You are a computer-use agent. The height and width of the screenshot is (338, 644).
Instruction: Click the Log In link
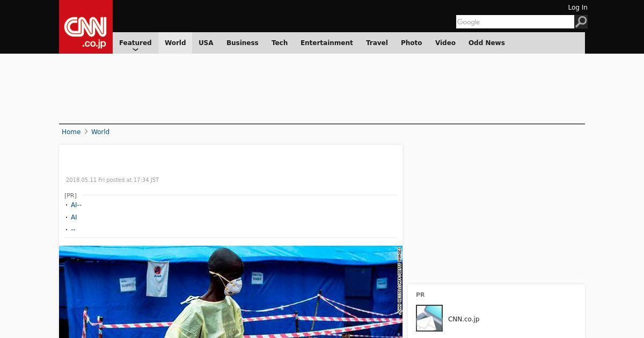click(x=577, y=8)
